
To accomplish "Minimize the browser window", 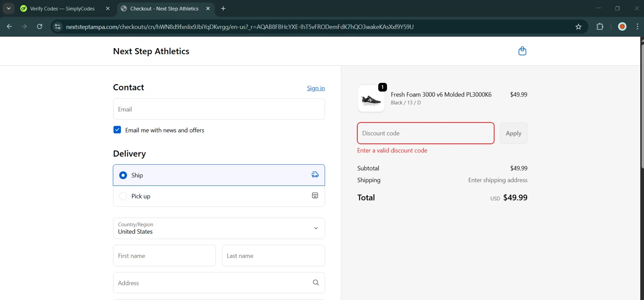I will coord(598,8).
